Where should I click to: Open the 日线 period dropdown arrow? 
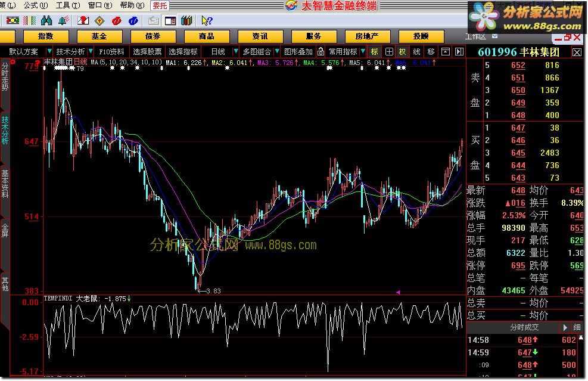(235, 51)
